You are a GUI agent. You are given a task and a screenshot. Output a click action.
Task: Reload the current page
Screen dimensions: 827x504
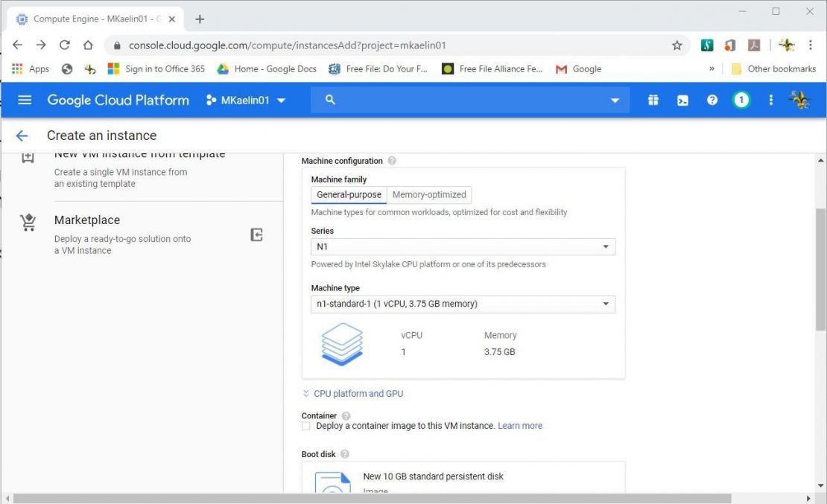tap(64, 45)
